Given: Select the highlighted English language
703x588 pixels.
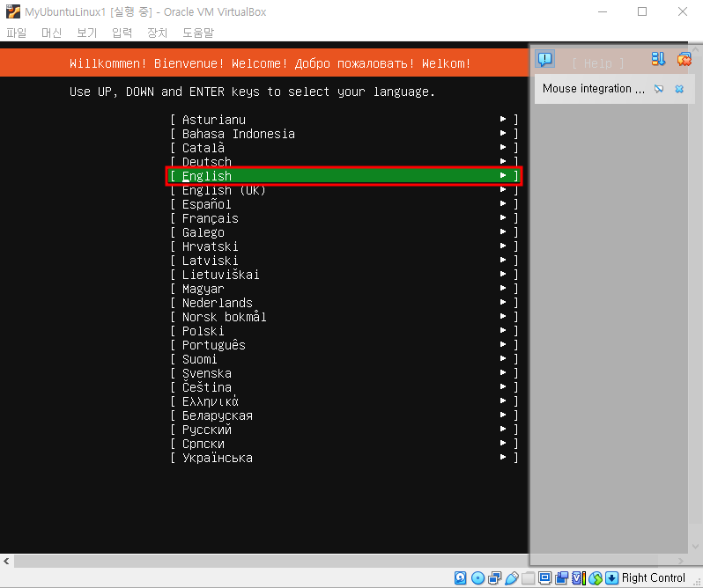Looking at the screenshot, I should tap(344, 175).
